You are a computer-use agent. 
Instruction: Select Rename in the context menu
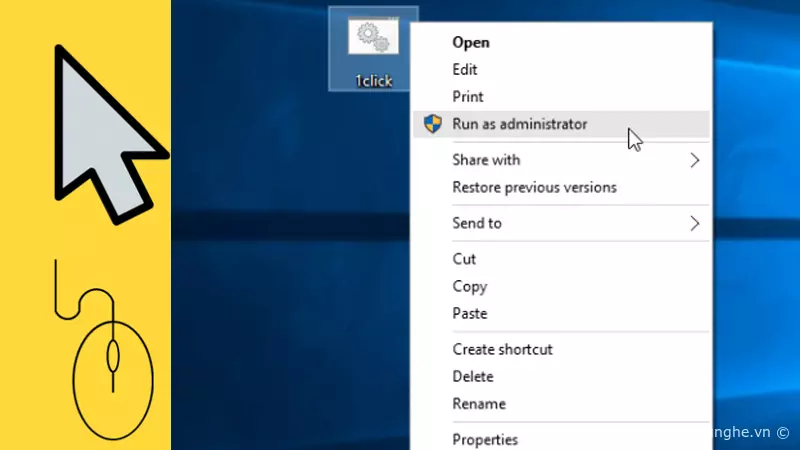click(x=479, y=404)
